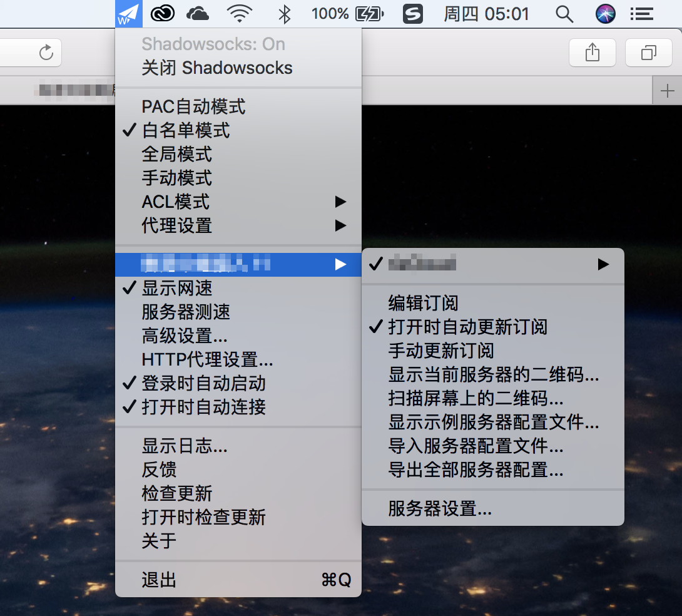The width and height of the screenshot is (682, 616).
Task: Choose 扫描屏幕上的二维码...
Action: [x=493, y=398]
